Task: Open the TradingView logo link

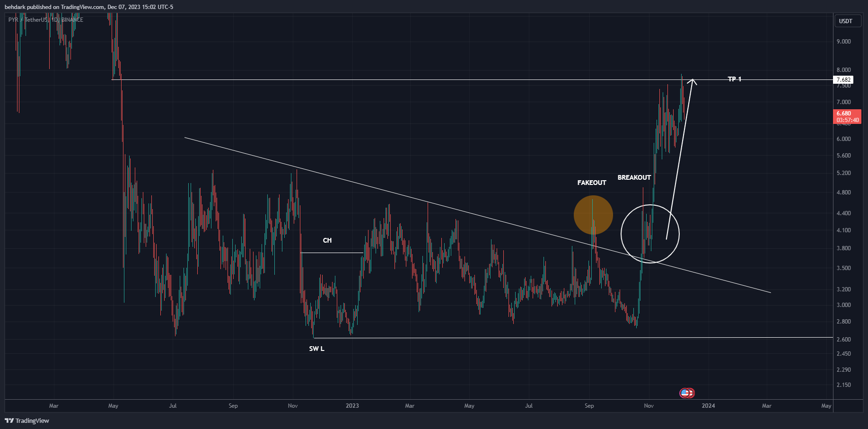Action: point(27,420)
